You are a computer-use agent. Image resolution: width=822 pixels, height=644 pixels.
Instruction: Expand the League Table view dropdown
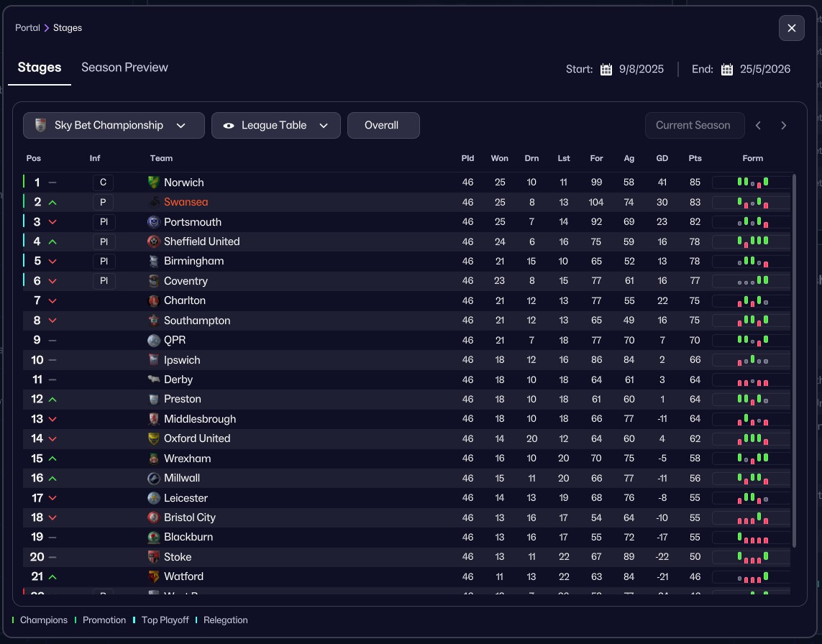coord(276,125)
